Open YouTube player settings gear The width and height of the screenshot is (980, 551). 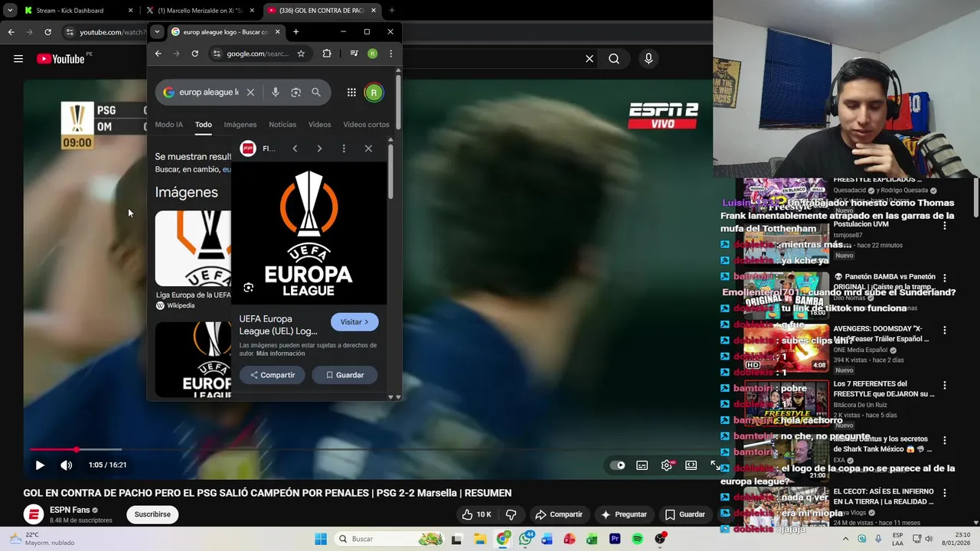tap(667, 465)
